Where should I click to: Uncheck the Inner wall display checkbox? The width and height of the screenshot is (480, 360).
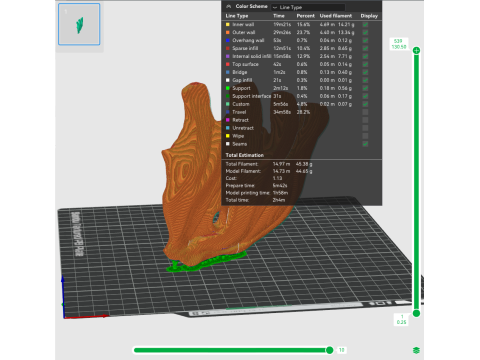coord(365,24)
